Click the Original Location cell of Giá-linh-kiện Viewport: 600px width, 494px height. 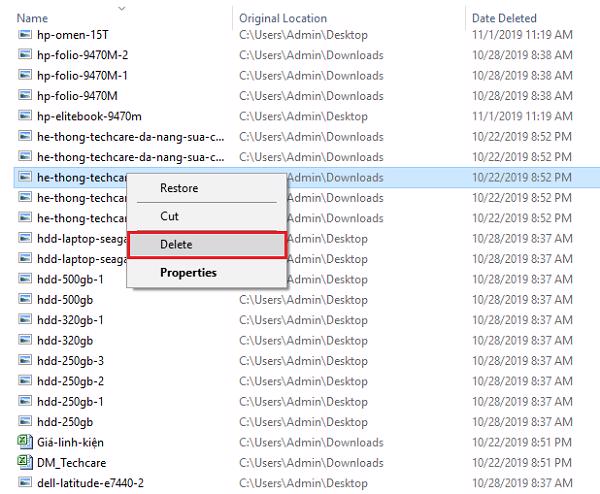[311, 442]
